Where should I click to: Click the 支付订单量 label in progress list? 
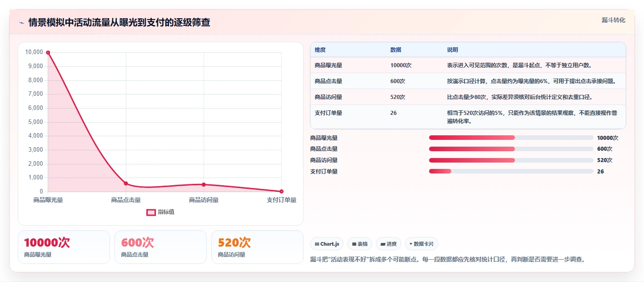(x=324, y=172)
